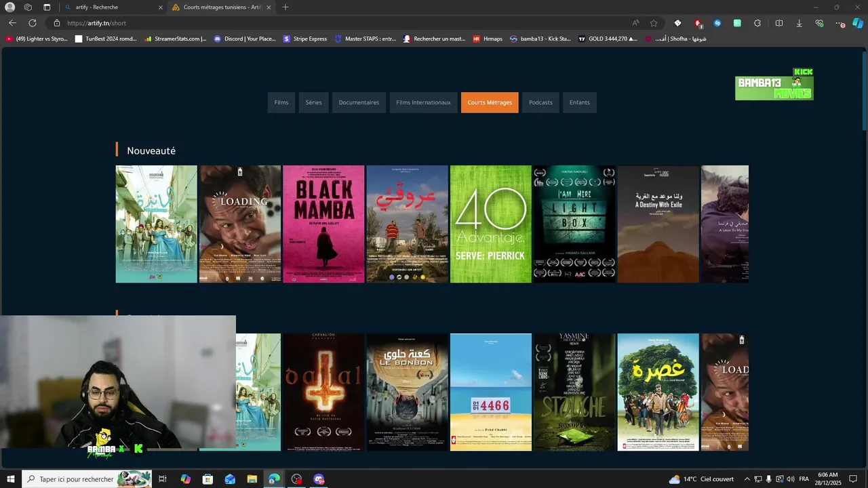Open the red Arabic-titled poster in Nouveauté
Image resolution: width=868 pixels, height=488 pixels.
pyautogui.click(x=407, y=224)
